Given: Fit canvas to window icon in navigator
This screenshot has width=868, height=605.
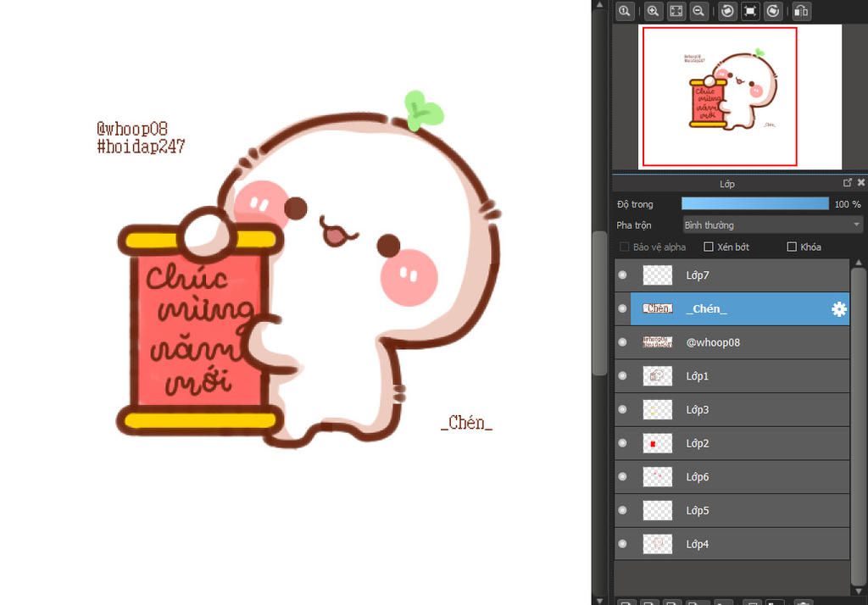Looking at the screenshot, I should pyautogui.click(x=676, y=11).
